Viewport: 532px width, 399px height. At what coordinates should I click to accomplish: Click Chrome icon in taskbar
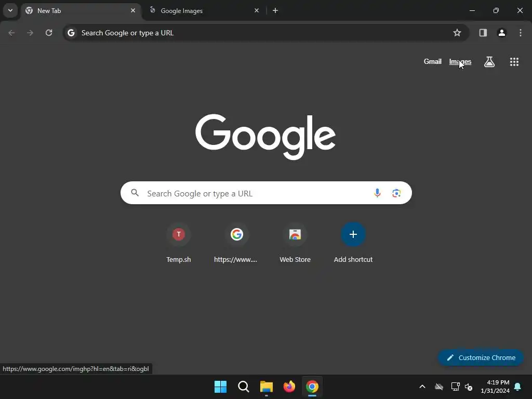click(x=312, y=387)
